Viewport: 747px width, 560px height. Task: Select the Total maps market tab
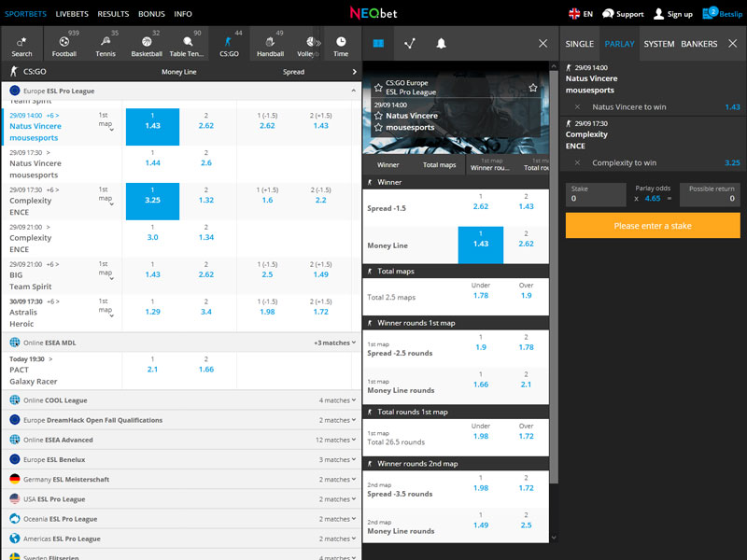[439, 165]
